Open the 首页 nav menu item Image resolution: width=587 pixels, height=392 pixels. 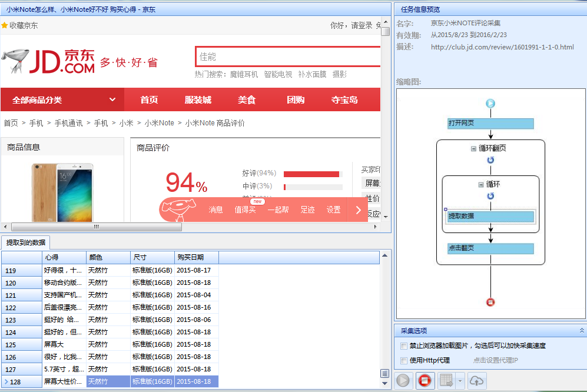tap(149, 100)
